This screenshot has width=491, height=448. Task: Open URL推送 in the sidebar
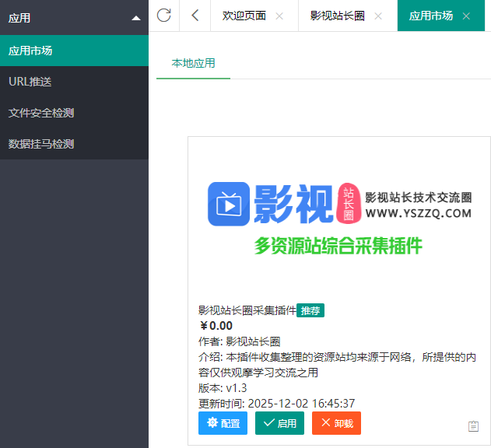pyautogui.click(x=74, y=82)
